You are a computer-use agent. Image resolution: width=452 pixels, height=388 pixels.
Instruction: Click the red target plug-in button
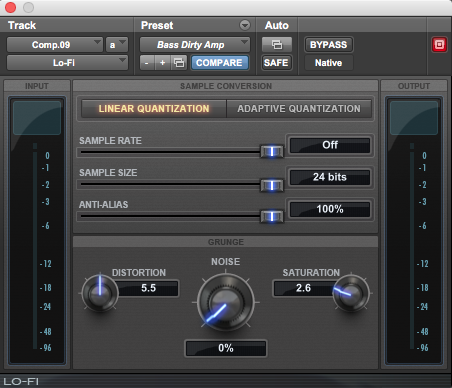click(x=439, y=44)
